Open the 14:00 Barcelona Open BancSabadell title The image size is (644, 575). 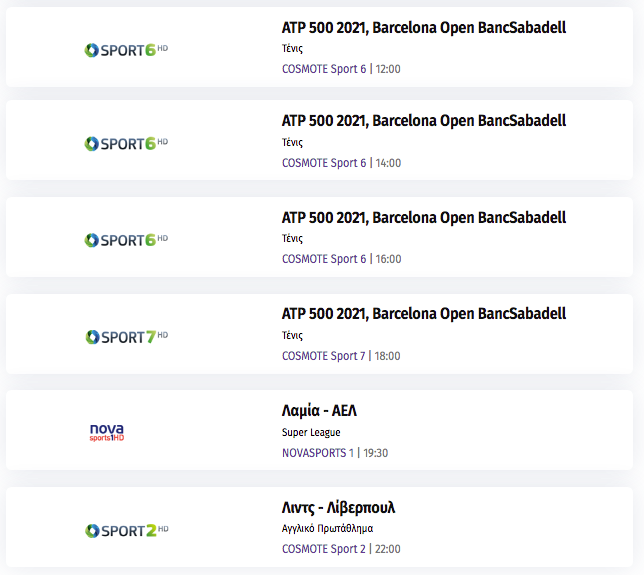tap(424, 121)
